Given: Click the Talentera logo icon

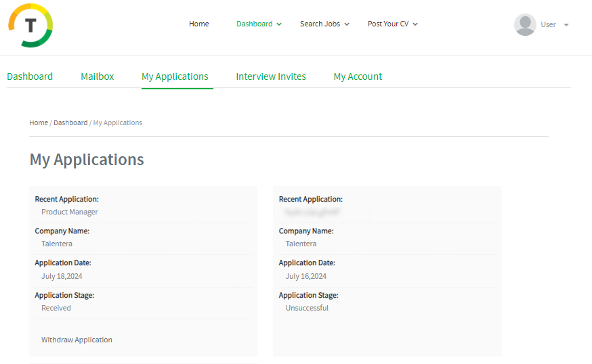Looking at the screenshot, I should [30, 25].
